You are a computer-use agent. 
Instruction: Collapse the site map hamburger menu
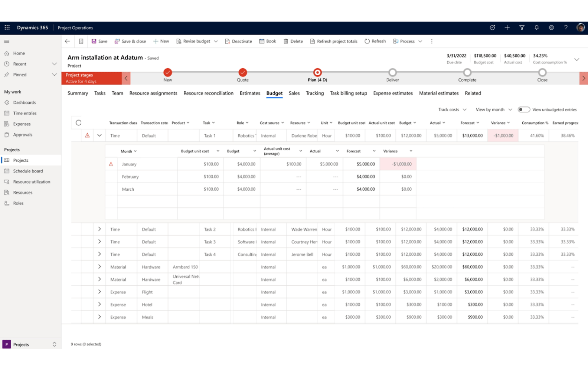pyautogui.click(x=7, y=41)
